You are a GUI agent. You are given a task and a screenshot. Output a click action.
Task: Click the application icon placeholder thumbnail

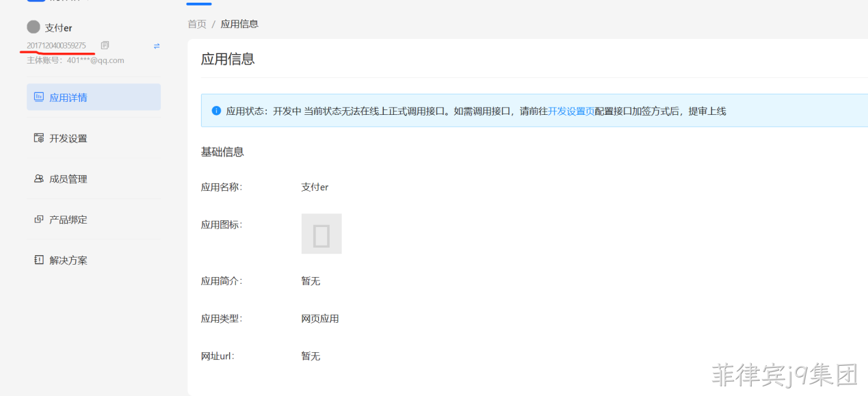tap(321, 234)
